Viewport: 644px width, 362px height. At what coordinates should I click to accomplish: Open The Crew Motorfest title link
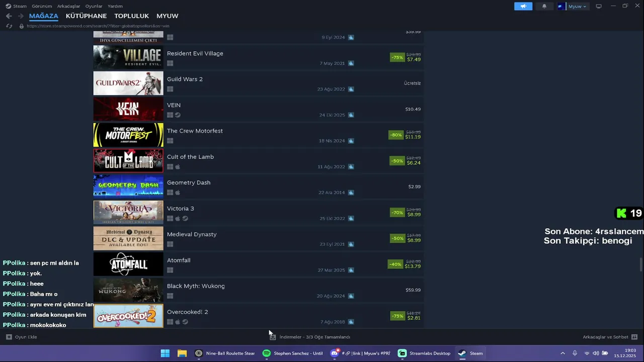pyautogui.click(x=195, y=131)
